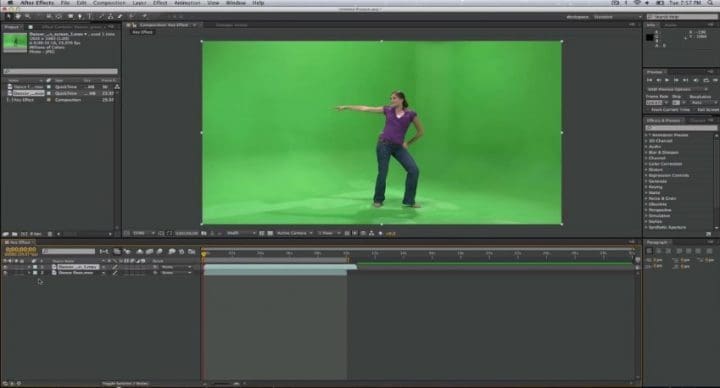Toggle visibility eye of second timeline layer

click(x=5, y=273)
